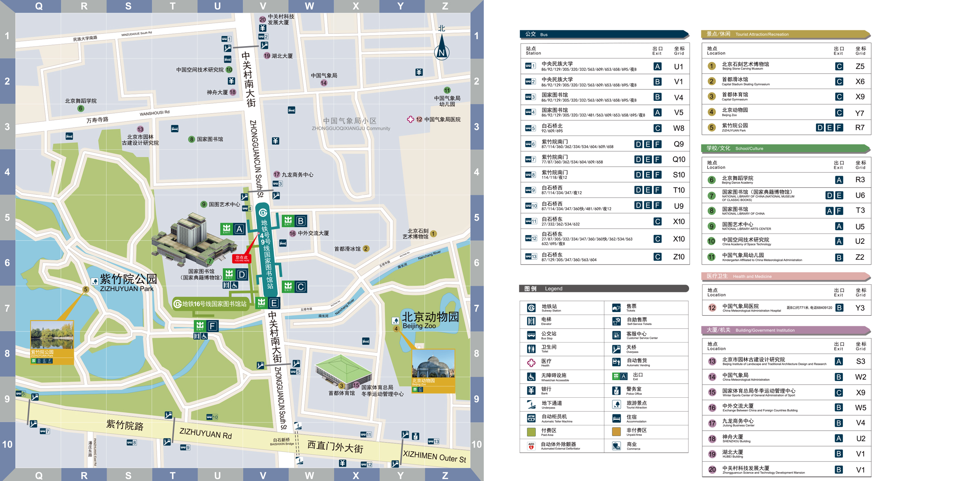The width and height of the screenshot is (980, 481).
Task: Select the 公交 Bus section header
Action: tap(604, 34)
